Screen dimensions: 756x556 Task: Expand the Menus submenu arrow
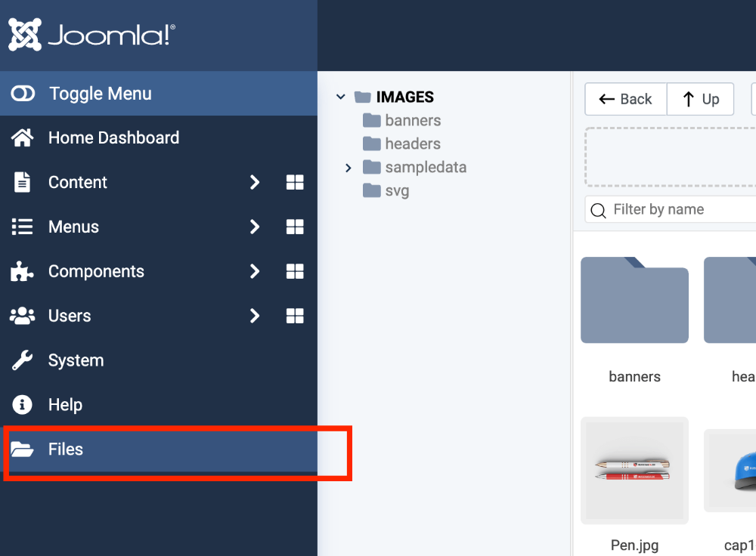pos(255,227)
